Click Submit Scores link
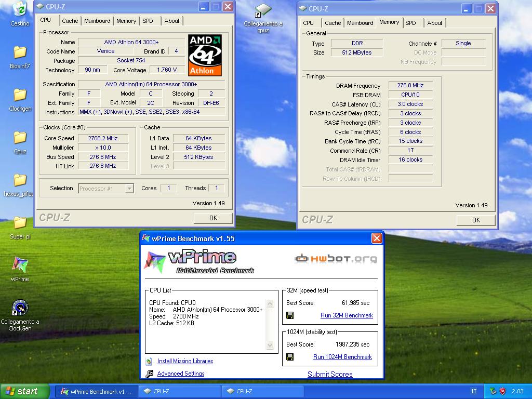Image resolution: width=532 pixels, height=399 pixels. [x=330, y=374]
